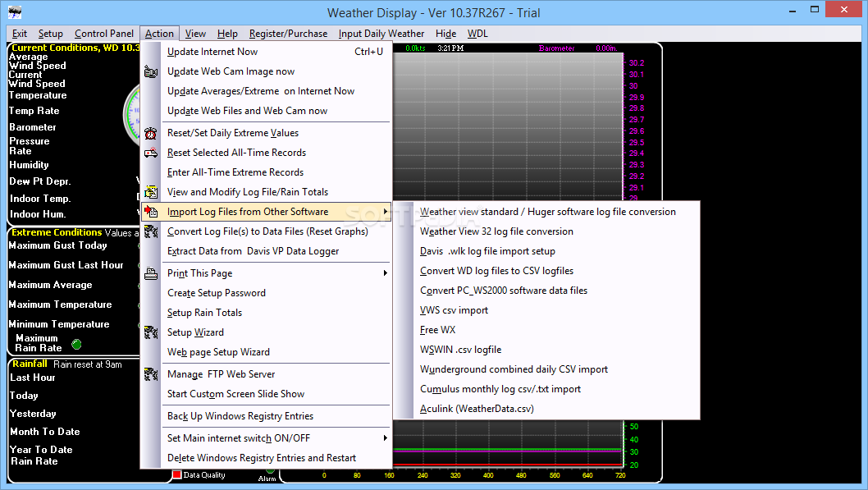The width and height of the screenshot is (868, 490).
Task: Expand Set Main internet switch ON/OFF submenu arrow
Action: point(386,438)
